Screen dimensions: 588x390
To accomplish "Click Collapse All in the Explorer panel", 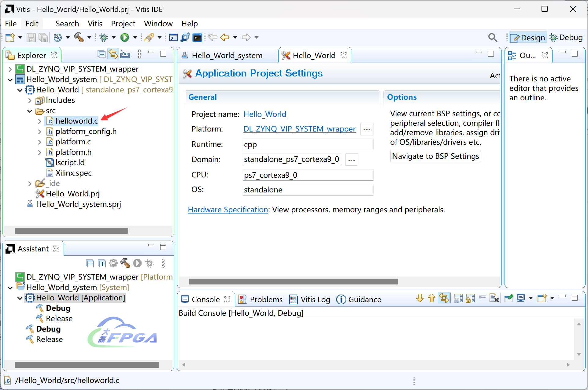I will (102, 54).
